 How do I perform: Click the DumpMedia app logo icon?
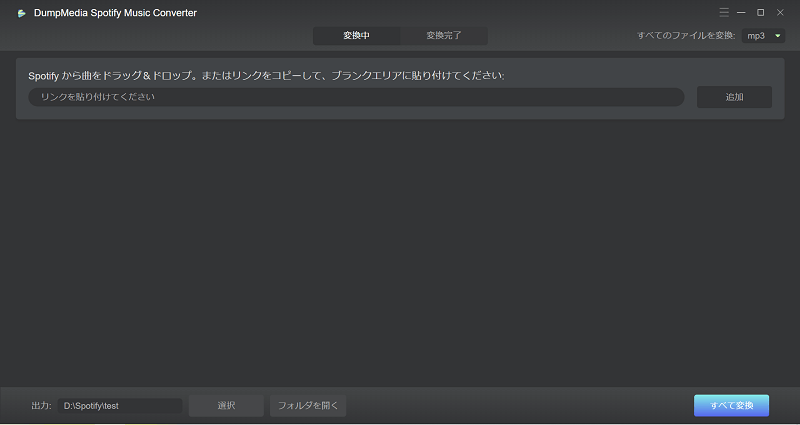(21, 13)
